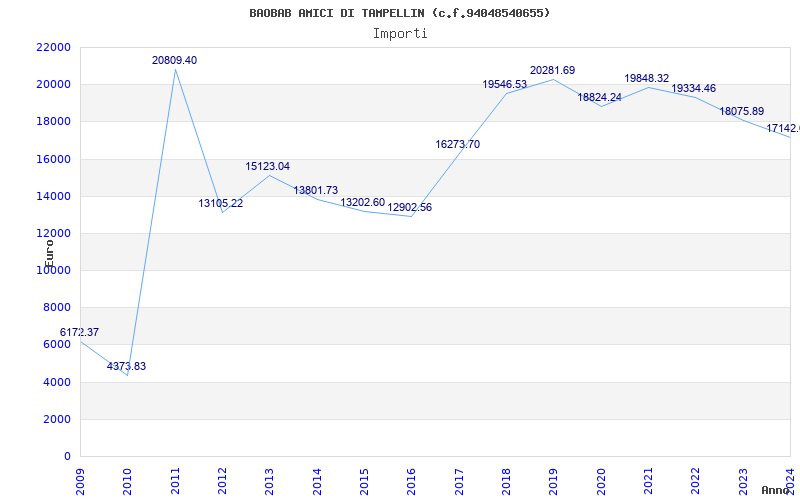Click the 2017 x-axis year label
Screen dimensions: 800x500
[x=459, y=482]
